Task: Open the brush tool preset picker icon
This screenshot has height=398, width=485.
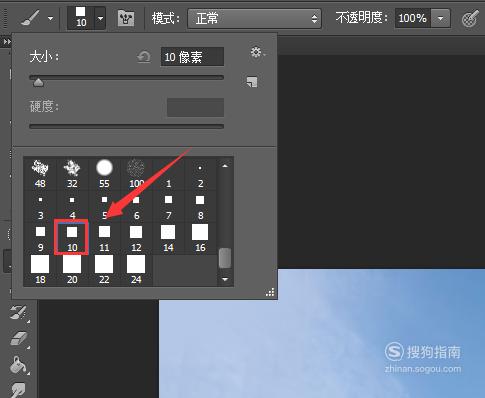Action: tap(30, 18)
